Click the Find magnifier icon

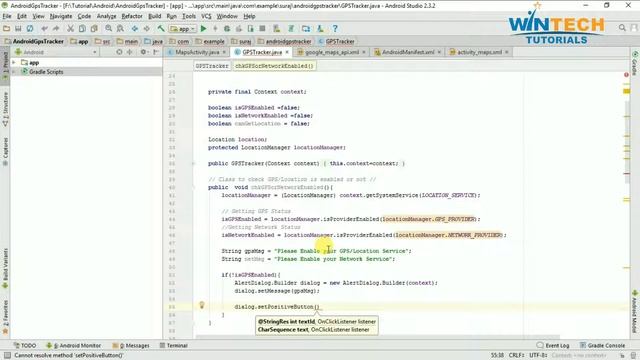pyautogui.click(x=109, y=29)
